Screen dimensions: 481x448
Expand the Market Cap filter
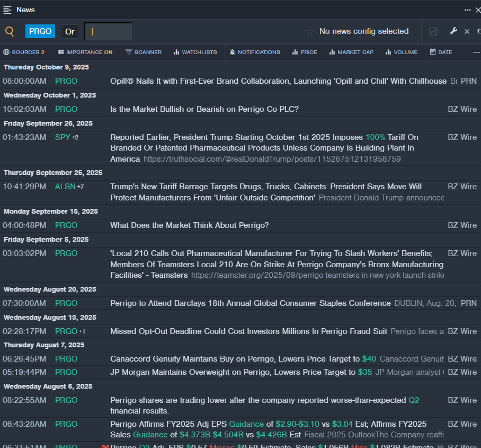(x=351, y=52)
